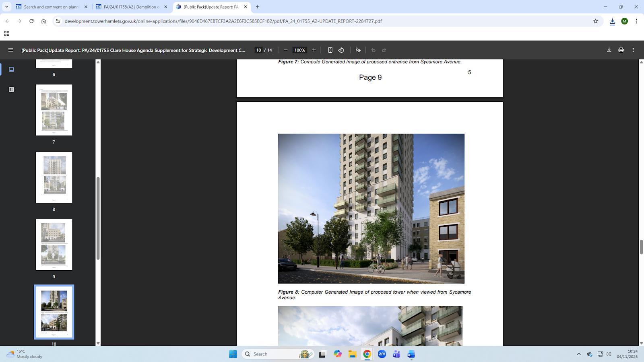This screenshot has width=644, height=362.
Task: Click the fit to page icon
Action: 330,50
